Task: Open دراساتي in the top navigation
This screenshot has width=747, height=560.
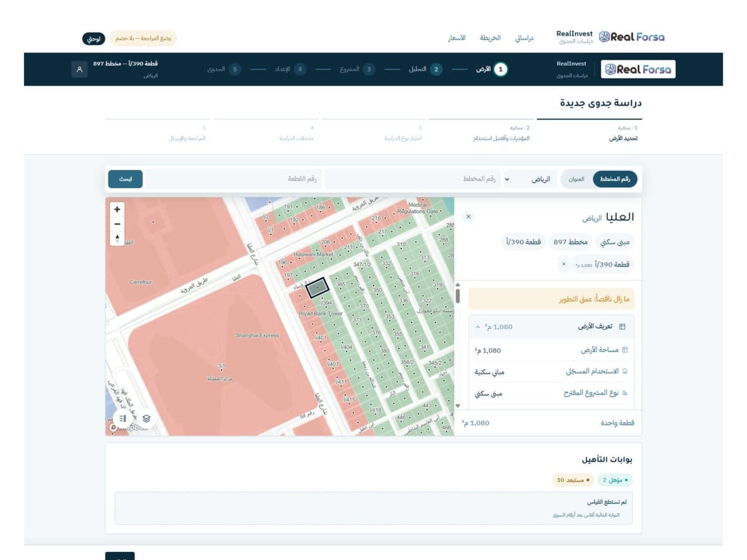Action: [x=524, y=38]
